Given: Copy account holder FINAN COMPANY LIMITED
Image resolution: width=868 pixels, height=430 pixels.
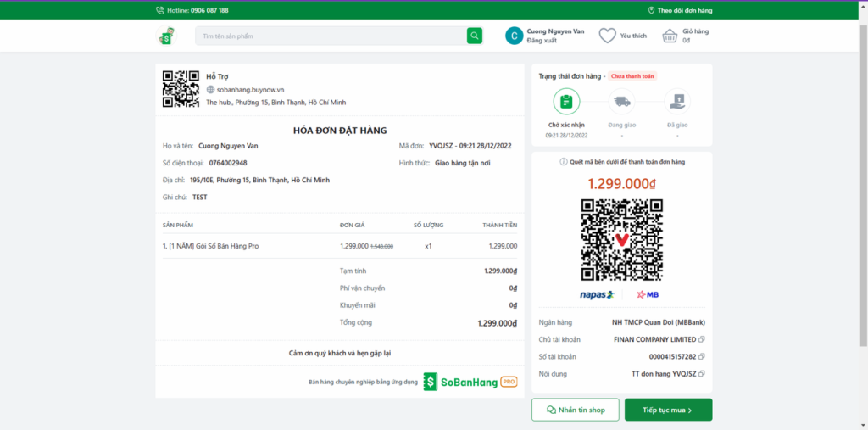Looking at the screenshot, I should (x=702, y=339).
